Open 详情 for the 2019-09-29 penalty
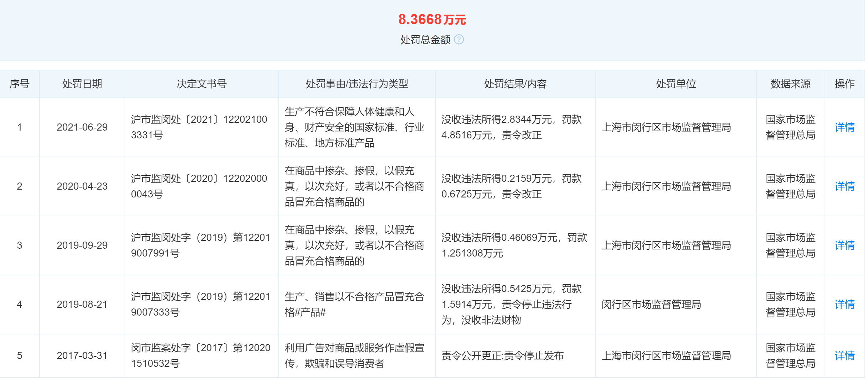The image size is (868, 391). click(845, 245)
